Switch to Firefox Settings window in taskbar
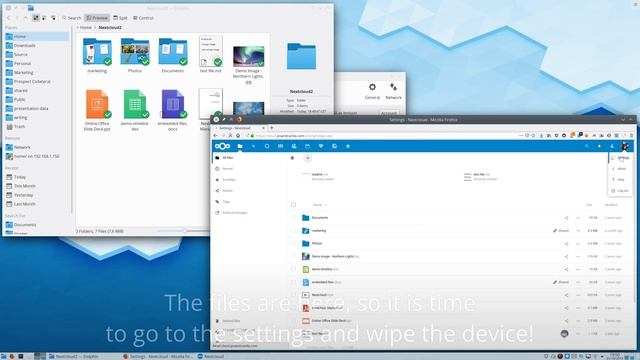Screen dimensions: 640x360 coord(159,356)
